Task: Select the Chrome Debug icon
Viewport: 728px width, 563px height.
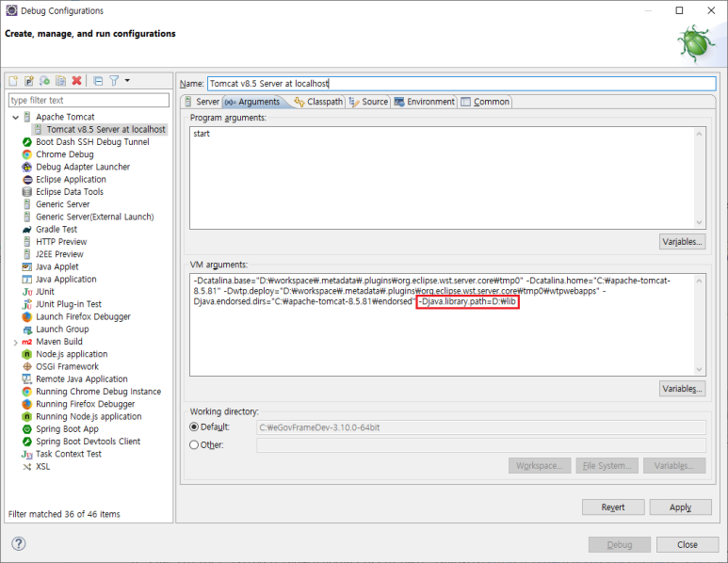Action: point(27,154)
